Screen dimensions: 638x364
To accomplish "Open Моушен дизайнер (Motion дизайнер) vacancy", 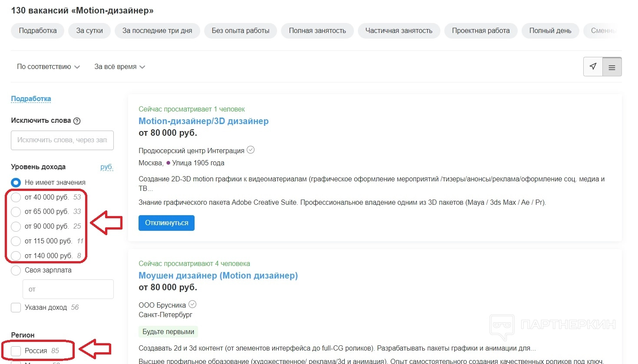I will (218, 275).
